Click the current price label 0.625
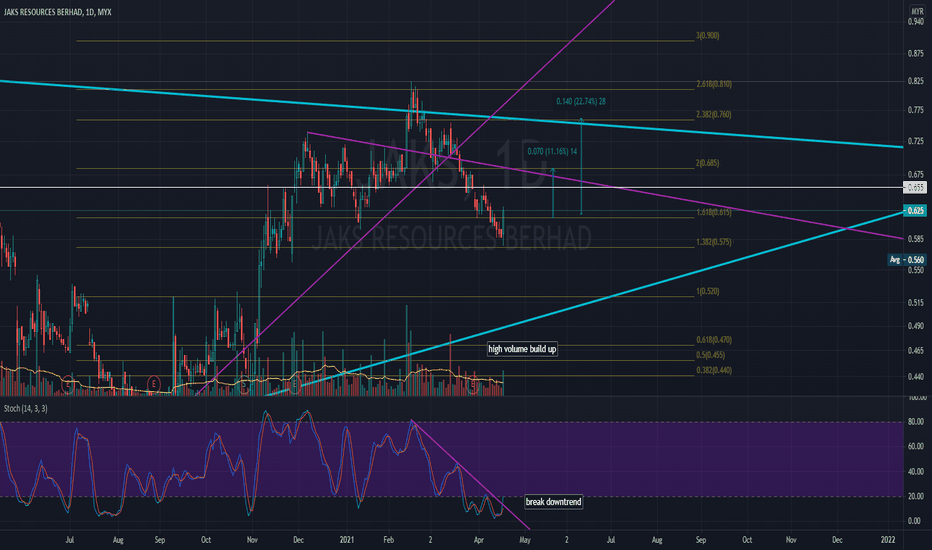Viewport: 932px width, 550px height. click(915, 210)
